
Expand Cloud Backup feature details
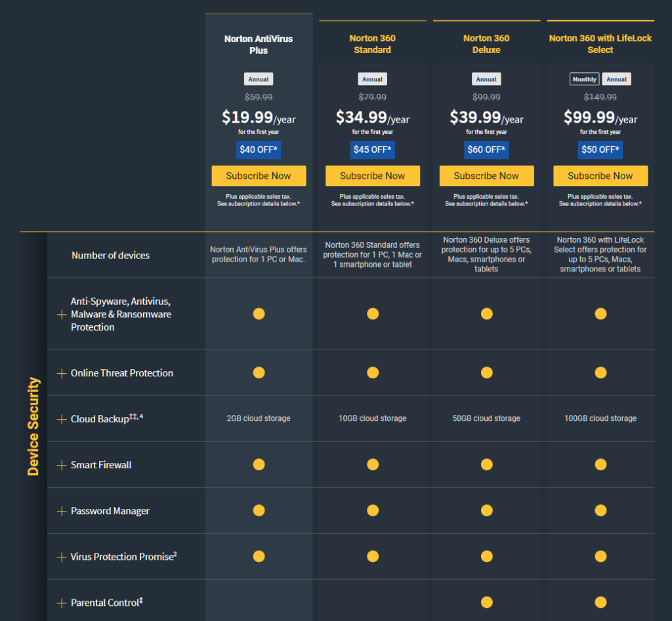point(62,419)
